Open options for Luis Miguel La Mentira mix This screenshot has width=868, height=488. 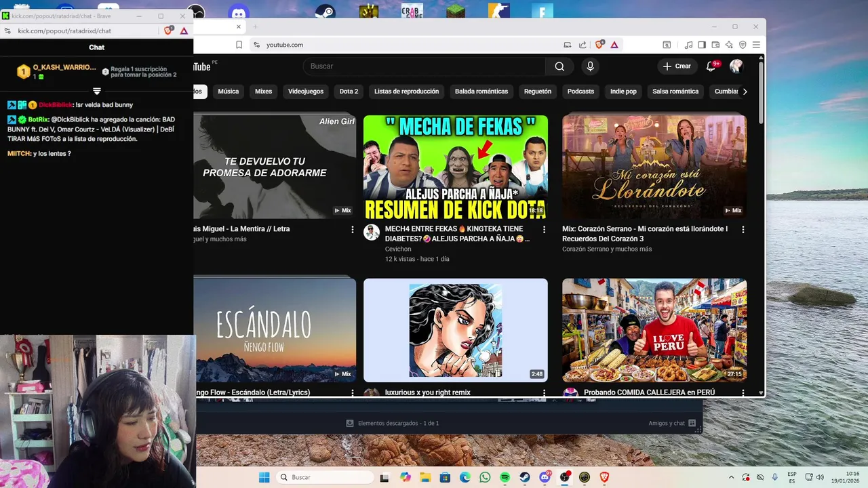(352, 230)
